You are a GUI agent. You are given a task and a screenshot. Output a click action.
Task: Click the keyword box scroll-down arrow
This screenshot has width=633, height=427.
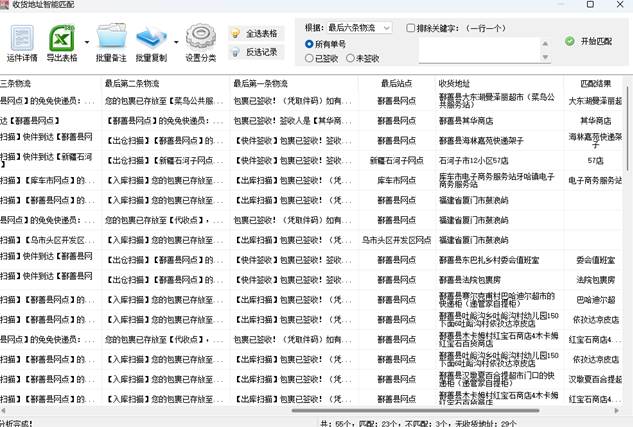[x=545, y=57]
